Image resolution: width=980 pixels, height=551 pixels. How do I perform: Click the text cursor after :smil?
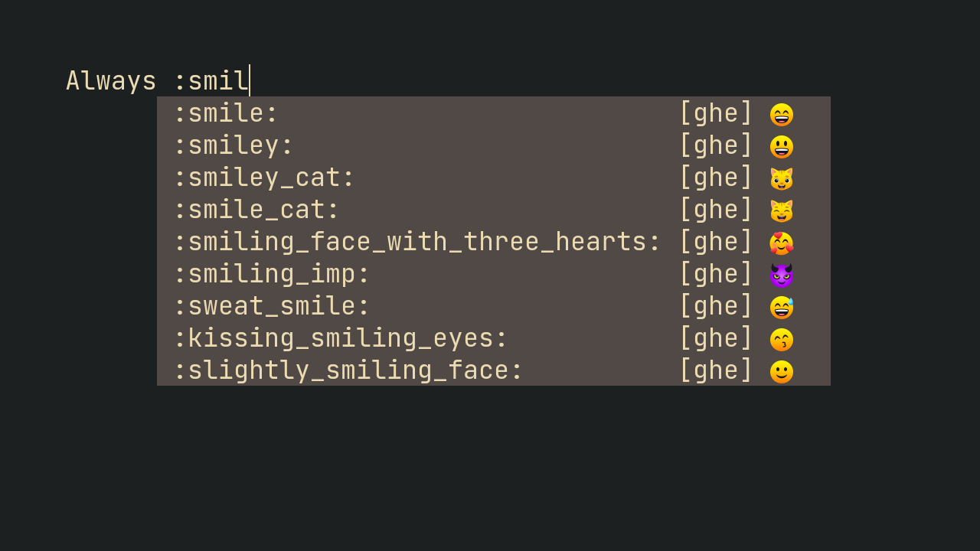pos(250,80)
